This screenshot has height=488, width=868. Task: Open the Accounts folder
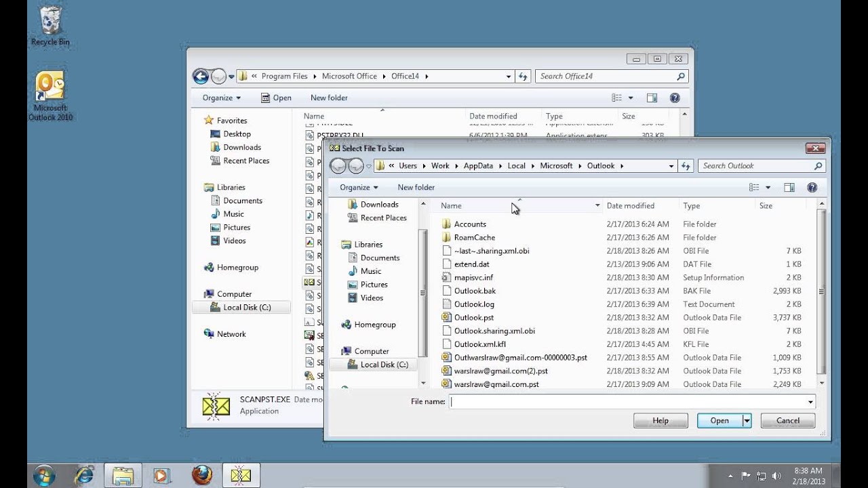coord(470,224)
